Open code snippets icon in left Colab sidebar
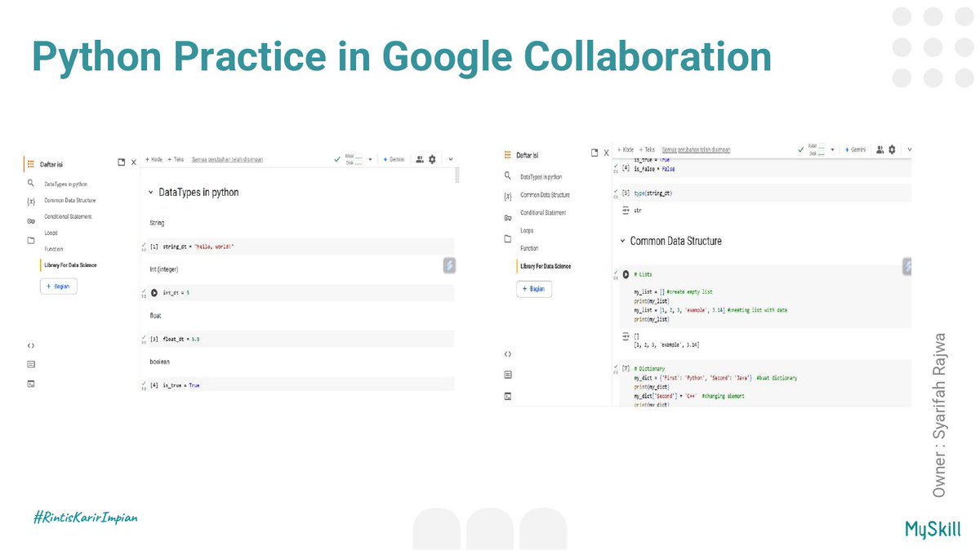Image resolution: width=980 pixels, height=551 pixels. (30, 345)
